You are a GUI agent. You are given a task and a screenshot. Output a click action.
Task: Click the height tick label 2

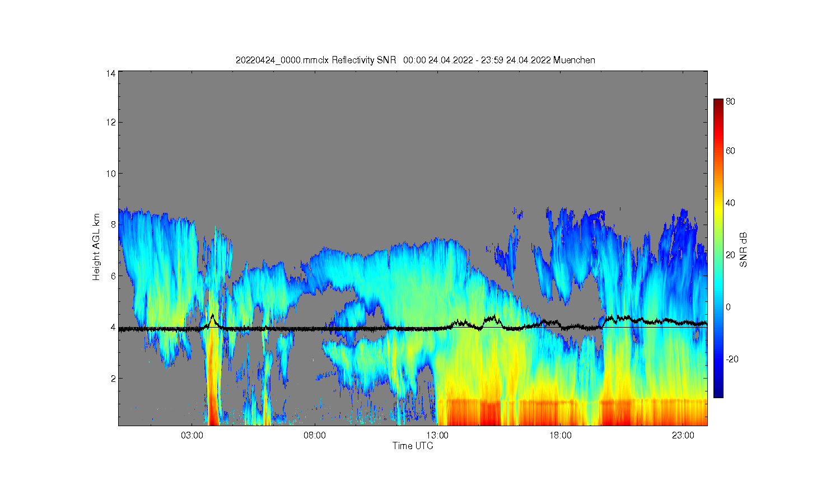click(x=113, y=379)
